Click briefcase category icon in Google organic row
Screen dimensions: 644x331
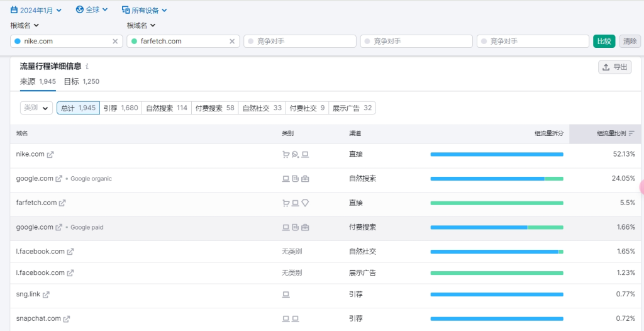(305, 179)
